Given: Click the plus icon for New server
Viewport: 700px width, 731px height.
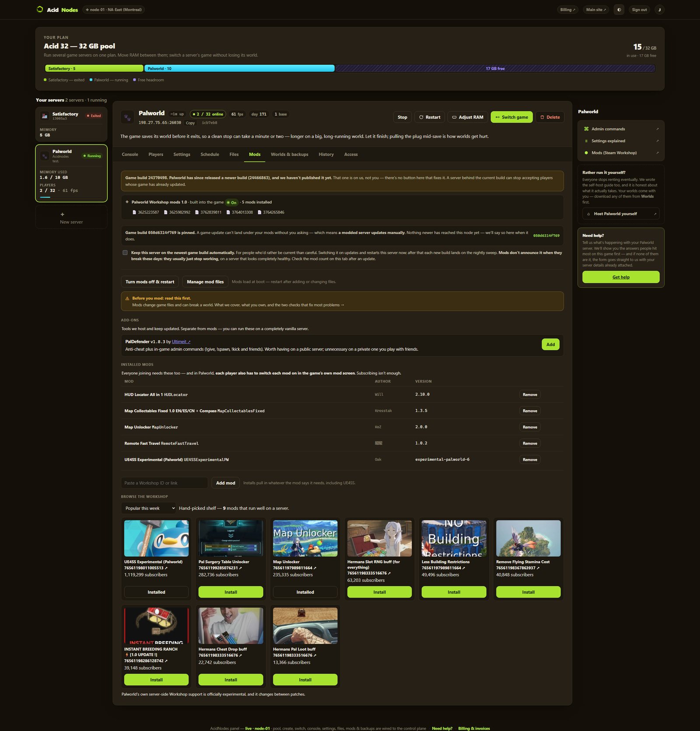Looking at the screenshot, I should [x=62, y=214].
